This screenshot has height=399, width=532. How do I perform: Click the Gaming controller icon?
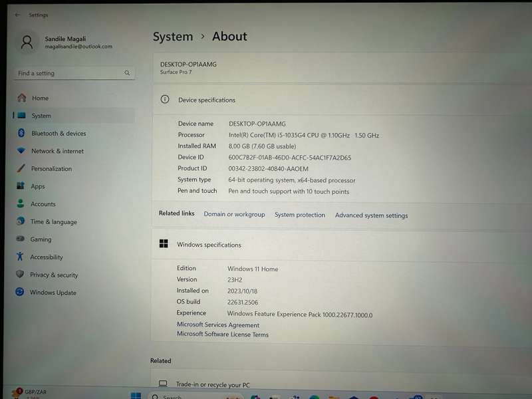(x=21, y=239)
